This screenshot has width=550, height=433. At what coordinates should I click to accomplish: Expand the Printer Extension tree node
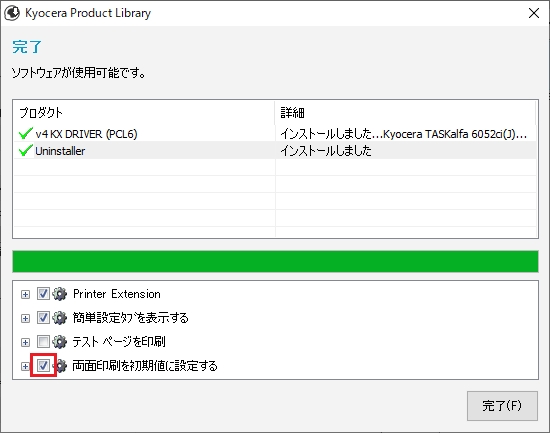[25, 294]
